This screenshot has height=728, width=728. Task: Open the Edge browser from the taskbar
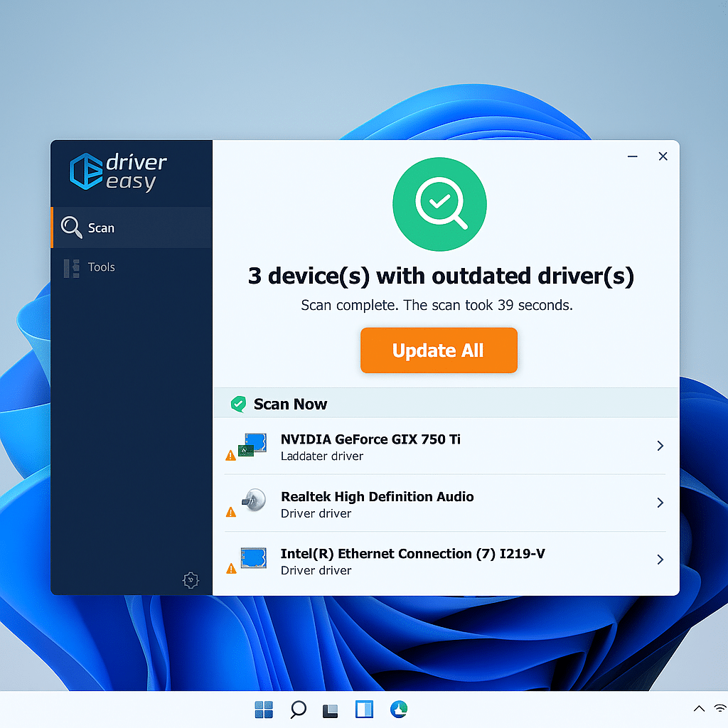click(399, 709)
